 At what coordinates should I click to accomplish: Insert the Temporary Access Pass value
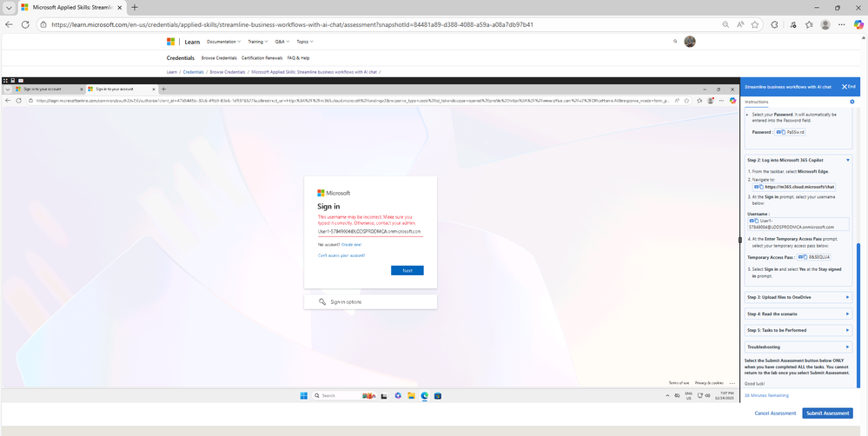coord(800,257)
